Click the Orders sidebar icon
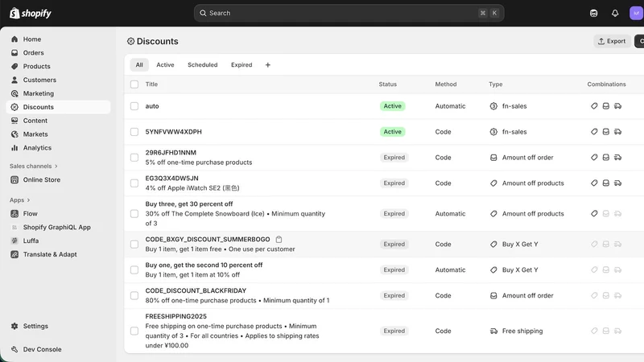The height and width of the screenshot is (362, 644). [x=14, y=52]
